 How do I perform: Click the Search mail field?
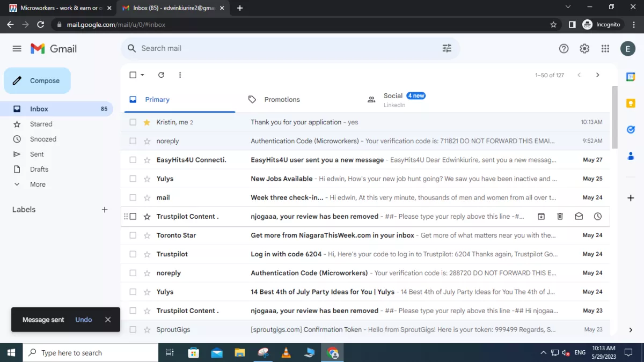tap(290, 48)
